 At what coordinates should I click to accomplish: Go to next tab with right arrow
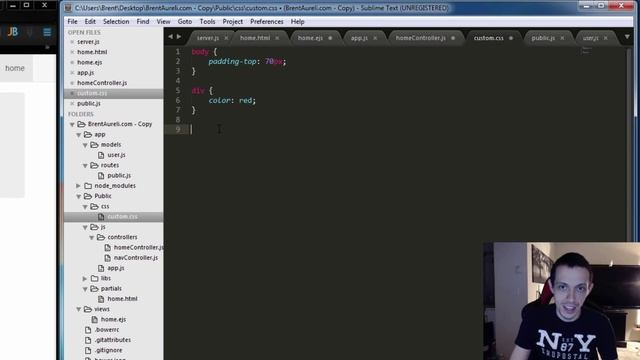tap(179, 37)
